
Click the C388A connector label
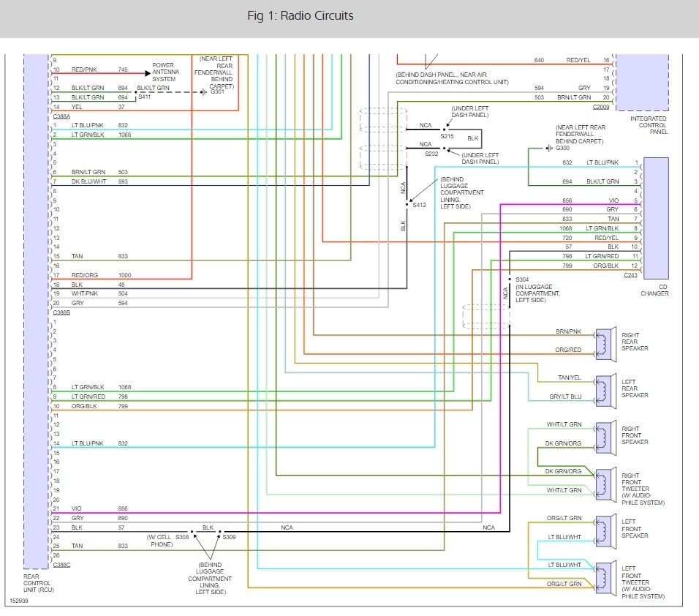pyautogui.click(x=61, y=116)
